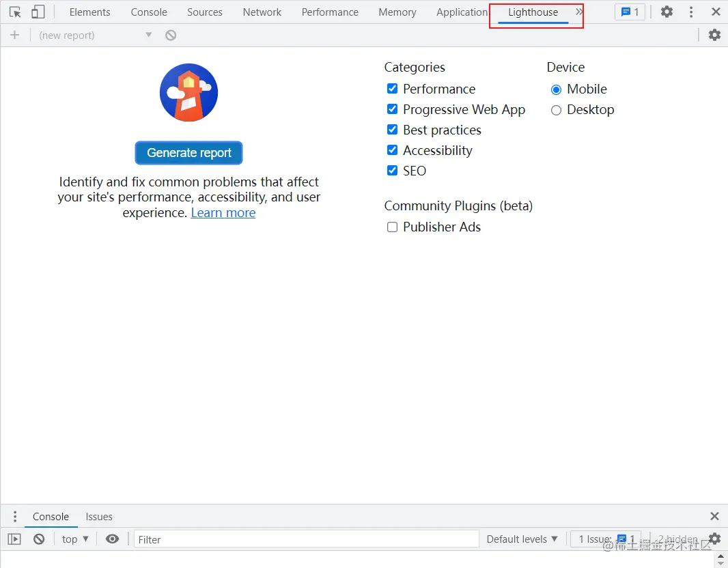Screen dimensions: 728x568
Task: Click the plus icon to add new report
Action: click(15, 35)
